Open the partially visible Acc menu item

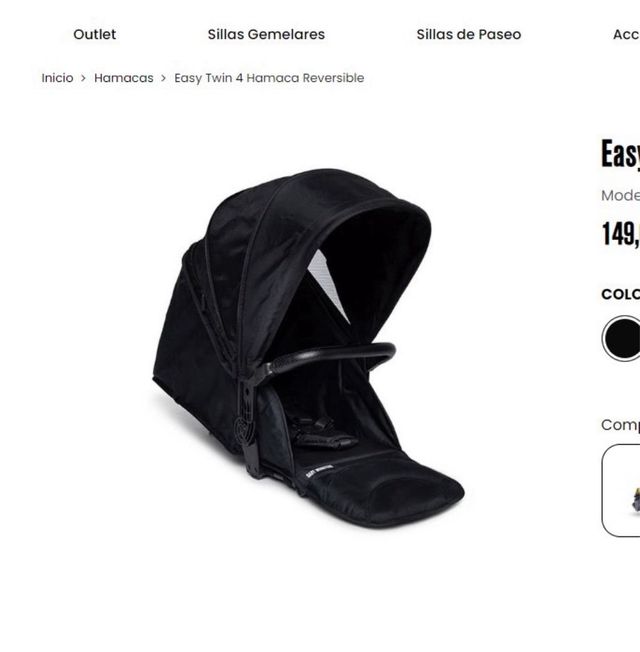[626, 34]
